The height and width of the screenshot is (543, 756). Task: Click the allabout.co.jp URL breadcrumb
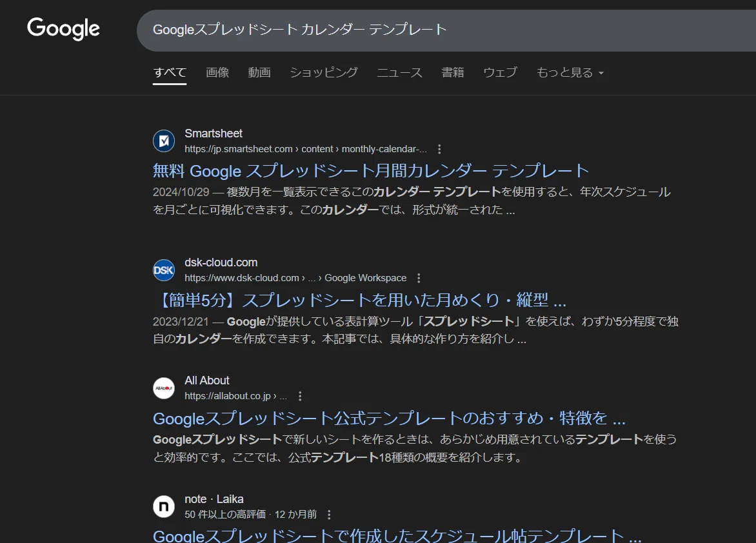coord(236,396)
